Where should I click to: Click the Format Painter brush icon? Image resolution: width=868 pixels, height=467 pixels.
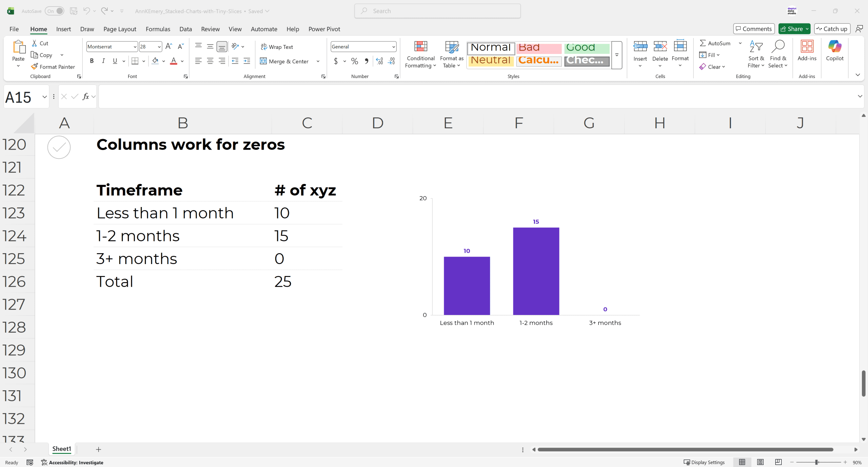click(34, 67)
